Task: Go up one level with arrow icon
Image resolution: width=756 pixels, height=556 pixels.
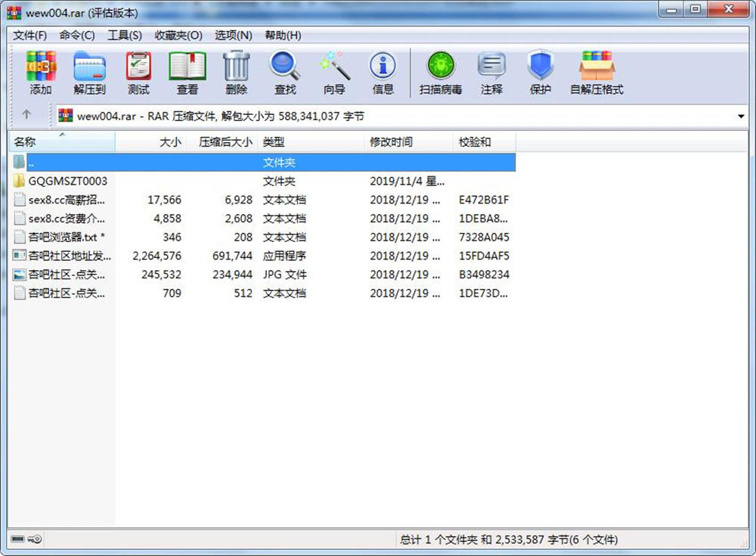Action: (x=26, y=115)
